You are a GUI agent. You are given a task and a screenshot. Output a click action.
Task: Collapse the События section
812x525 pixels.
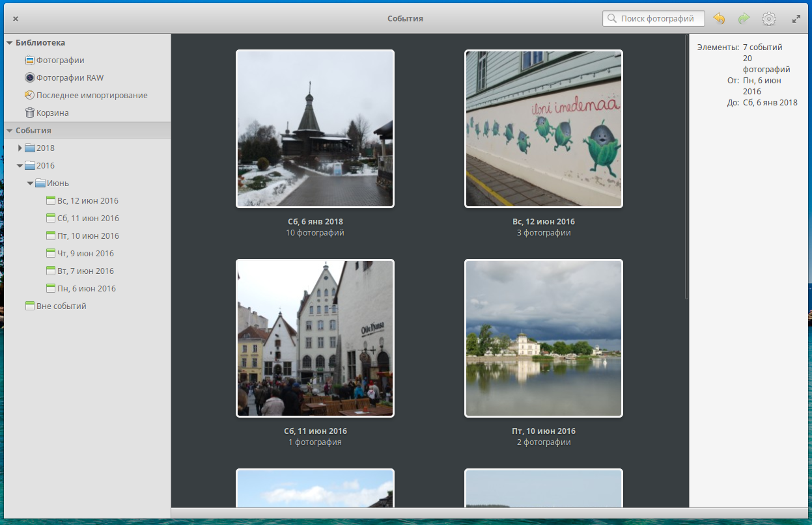pyautogui.click(x=9, y=131)
